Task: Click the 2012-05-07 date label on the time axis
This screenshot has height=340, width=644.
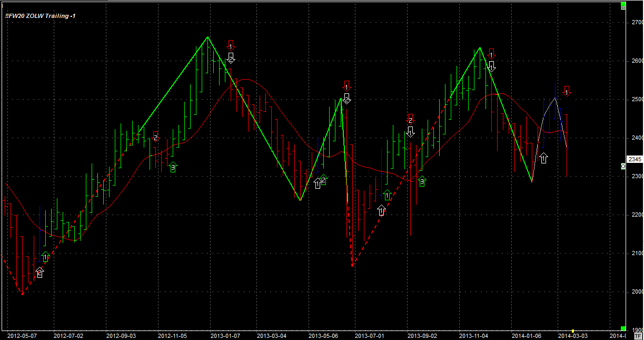Action: point(22,335)
